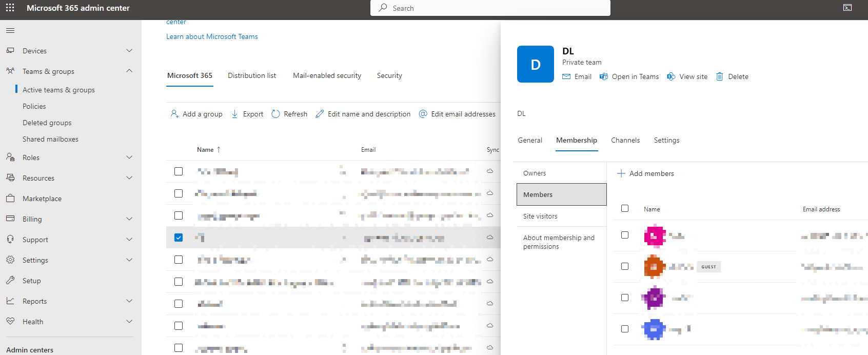The width and height of the screenshot is (868, 355).
Task: Click the Settings gear icon in sidebar
Action: pyautogui.click(x=10, y=260)
